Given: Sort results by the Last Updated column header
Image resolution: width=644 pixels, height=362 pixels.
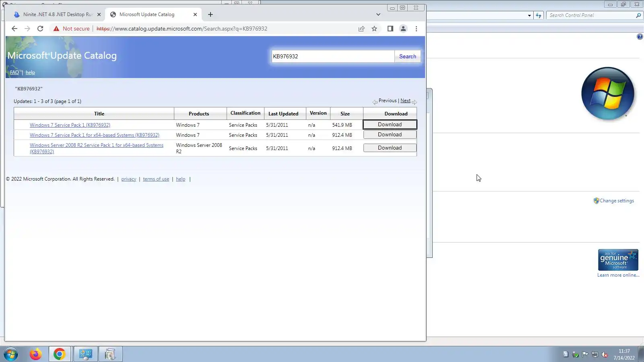Looking at the screenshot, I should pyautogui.click(x=283, y=114).
